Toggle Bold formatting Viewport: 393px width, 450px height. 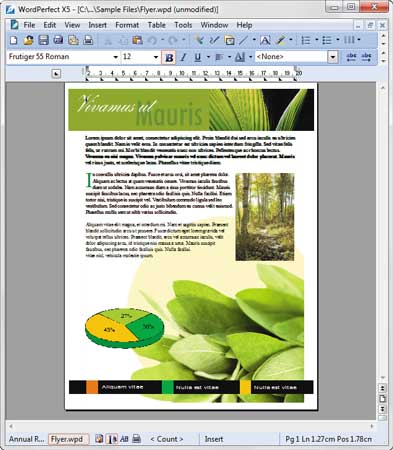169,57
